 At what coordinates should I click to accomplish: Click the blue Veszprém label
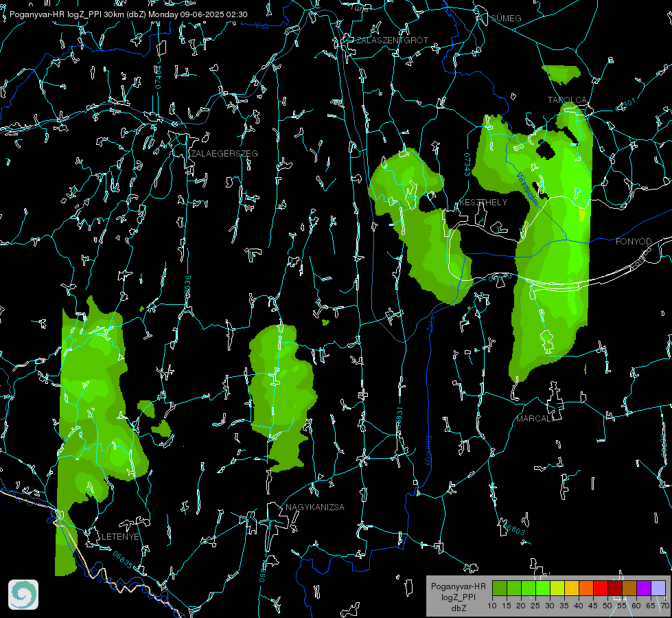click(527, 189)
